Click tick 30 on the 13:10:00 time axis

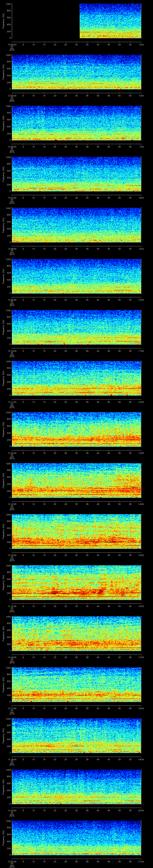(x=77, y=351)
